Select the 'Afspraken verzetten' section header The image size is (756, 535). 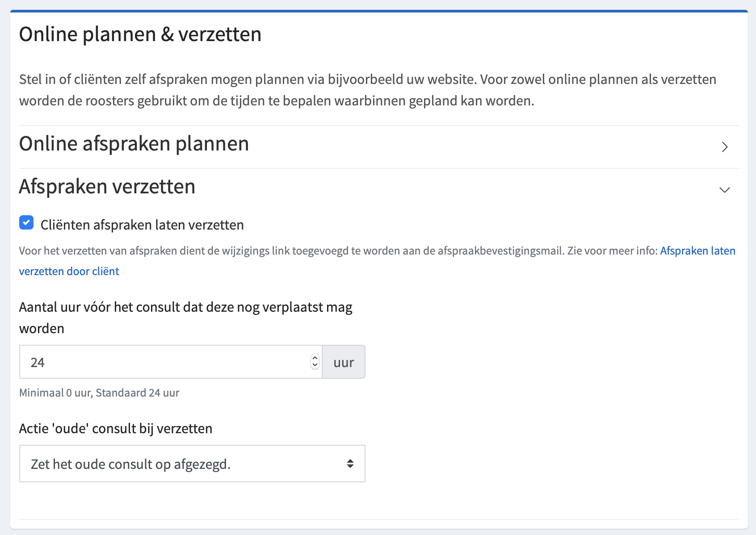tap(107, 187)
